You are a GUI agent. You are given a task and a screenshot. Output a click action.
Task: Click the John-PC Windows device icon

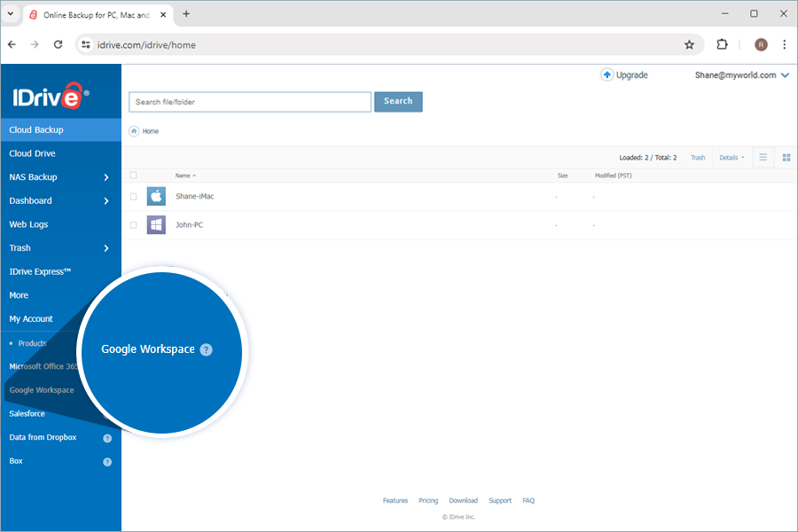(156, 225)
